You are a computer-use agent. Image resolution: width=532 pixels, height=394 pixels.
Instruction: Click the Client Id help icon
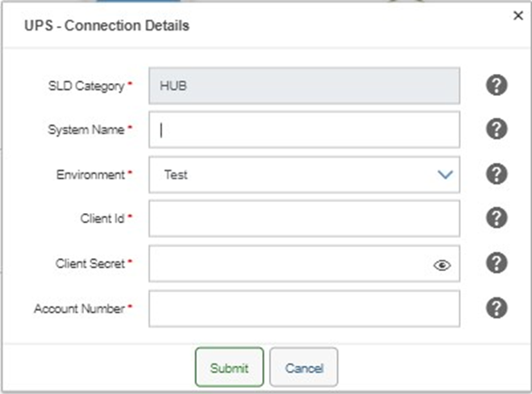(x=496, y=218)
